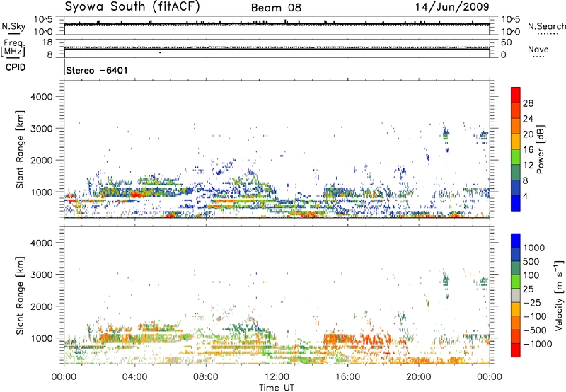This screenshot has height=392, width=566.
Task: Click the '08:00' time tick label
Action: (x=206, y=377)
